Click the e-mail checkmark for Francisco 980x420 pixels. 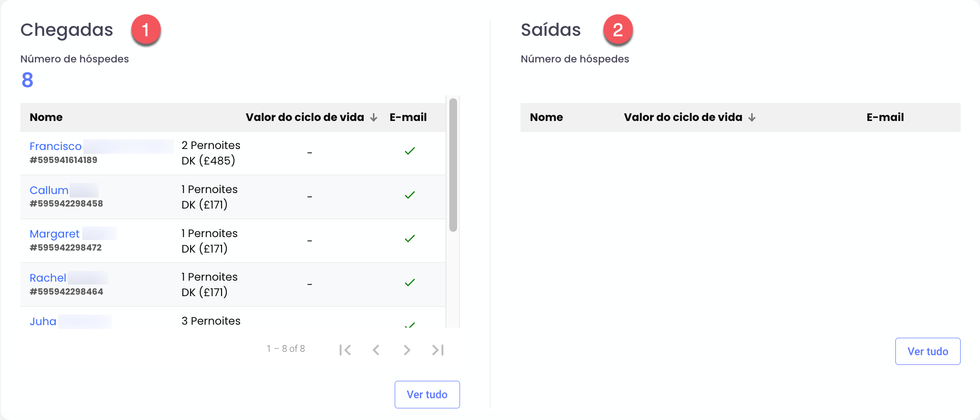(410, 151)
